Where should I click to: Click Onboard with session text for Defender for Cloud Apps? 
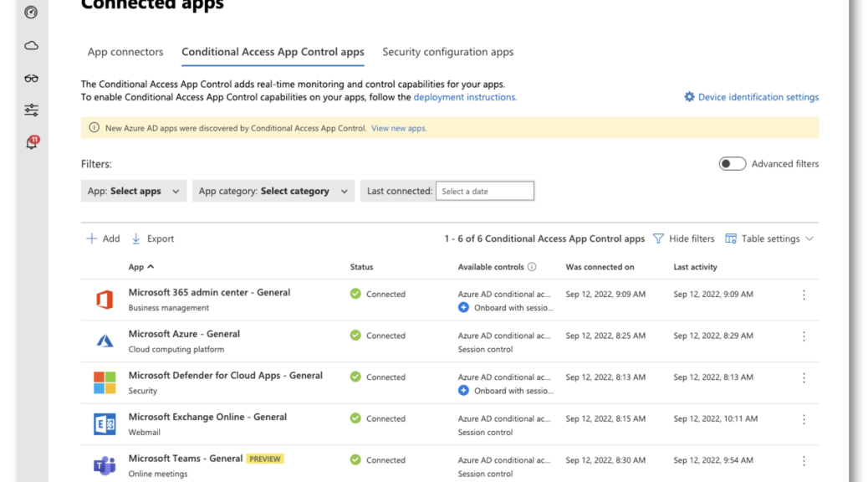(513, 391)
